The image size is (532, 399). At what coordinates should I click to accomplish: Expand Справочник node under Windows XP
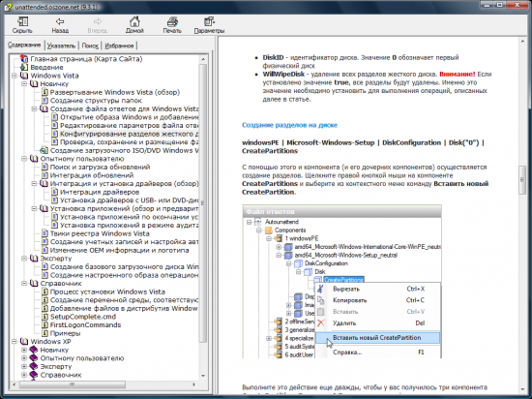click(24, 375)
